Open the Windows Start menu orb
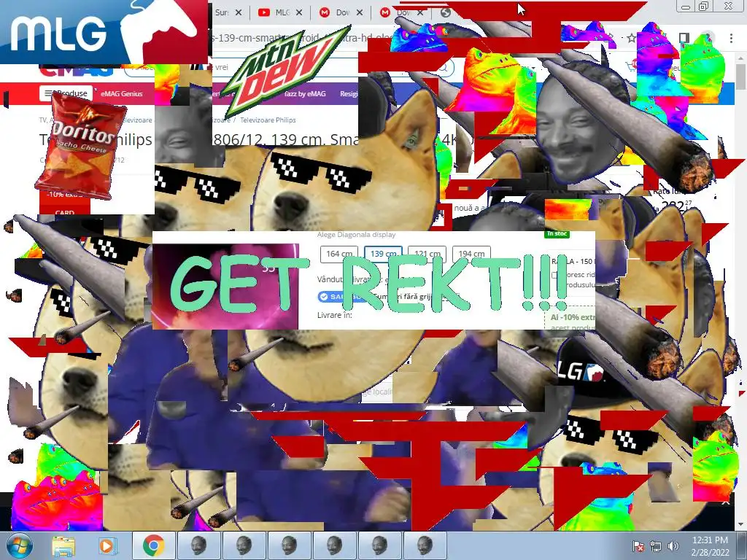The width and height of the screenshot is (747, 560). (x=20, y=545)
